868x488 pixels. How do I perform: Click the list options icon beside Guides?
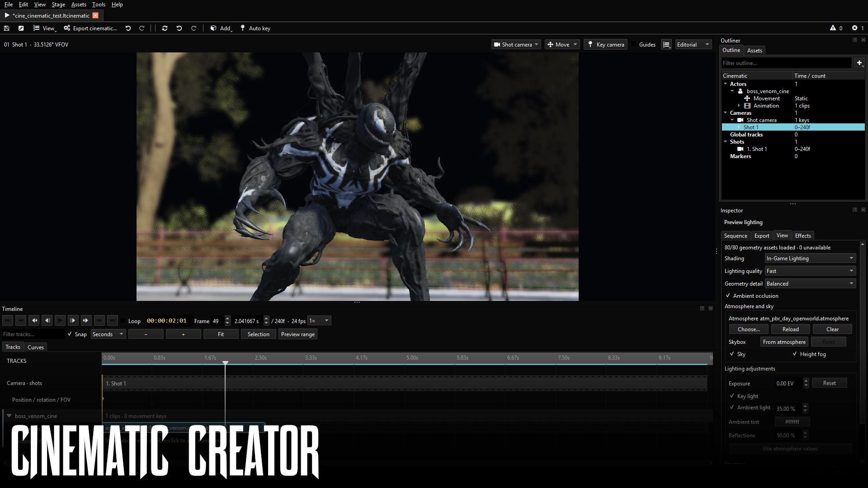coord(666,44)
